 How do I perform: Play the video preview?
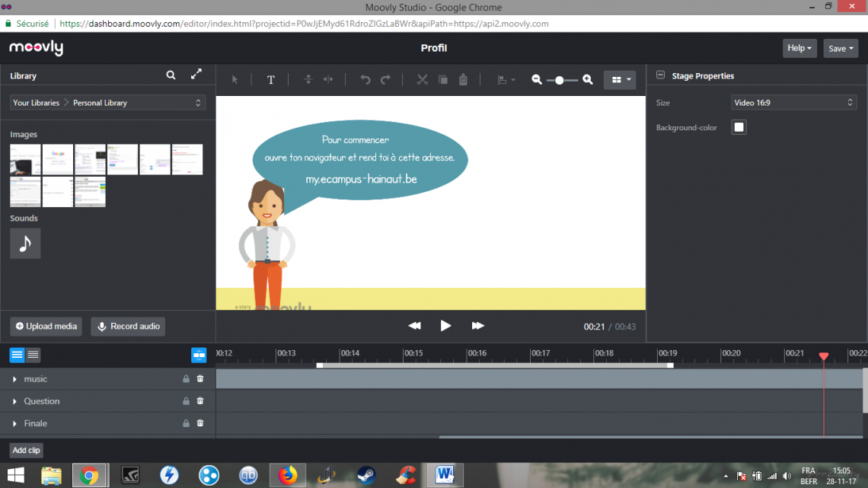coord(445,326)
